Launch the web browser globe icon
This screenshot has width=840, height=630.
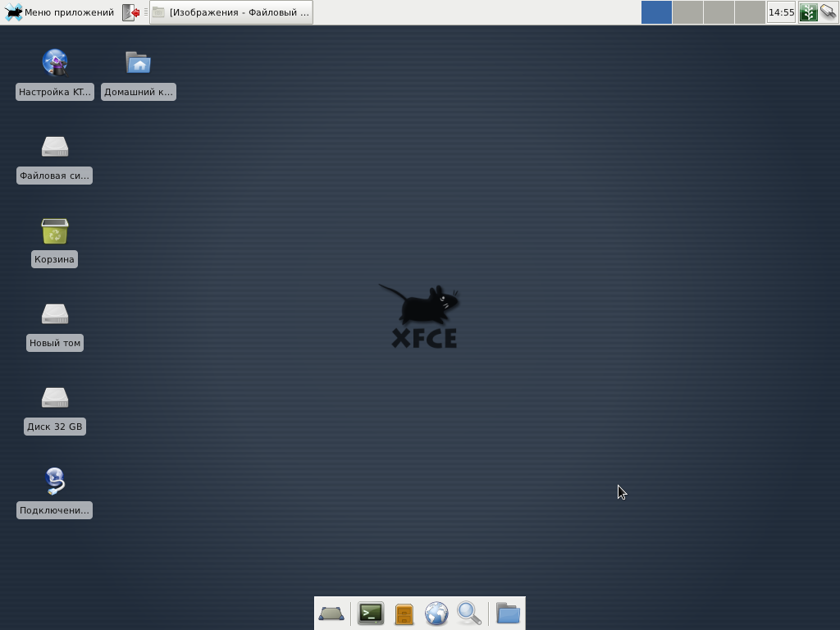[x=436, y=614]
